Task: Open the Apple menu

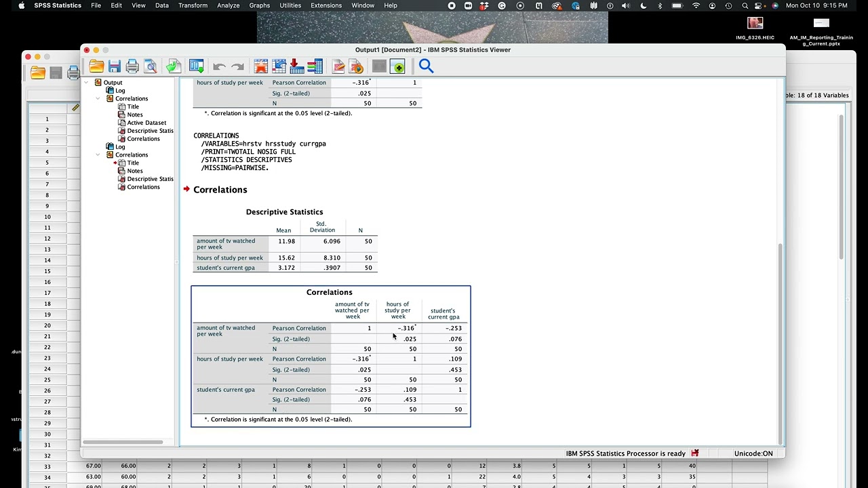Action: point(22,5)
